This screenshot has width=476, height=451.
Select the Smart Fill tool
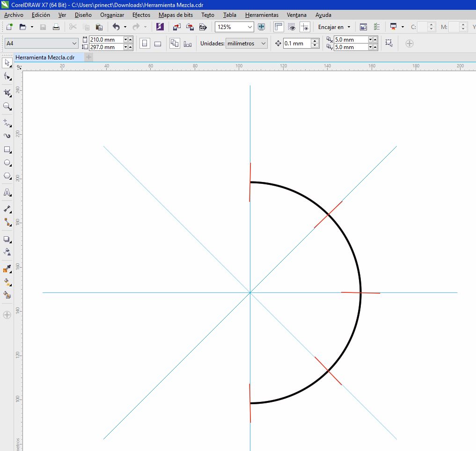[7, 295]
